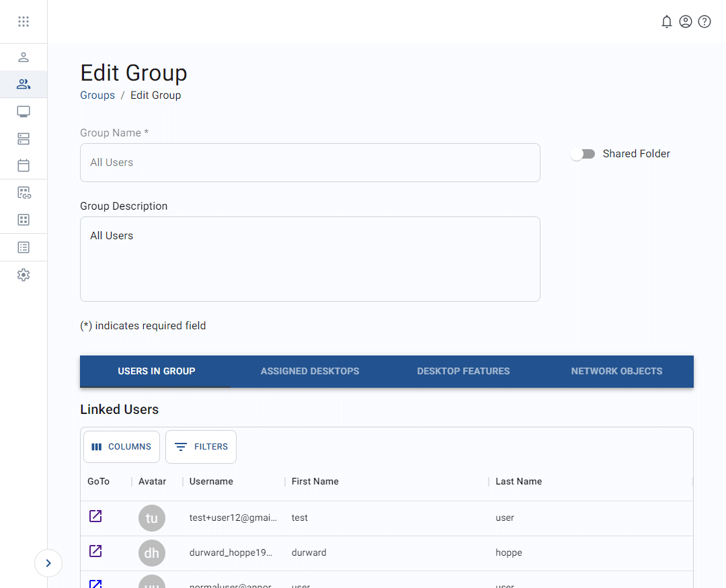The image size is (726, 588).
Task: Click the app launcher grid at top left
Action: [x=24, y=21]
